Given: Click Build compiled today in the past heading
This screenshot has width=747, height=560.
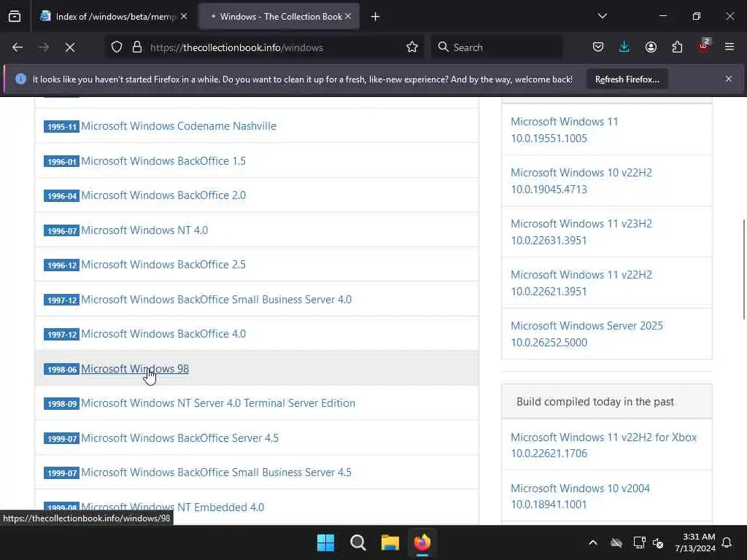Looking at the screenshot, I should point(595,402).
